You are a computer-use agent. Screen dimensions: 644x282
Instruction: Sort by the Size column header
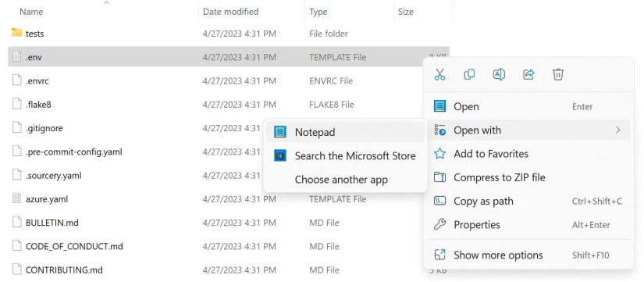[406, 12]
